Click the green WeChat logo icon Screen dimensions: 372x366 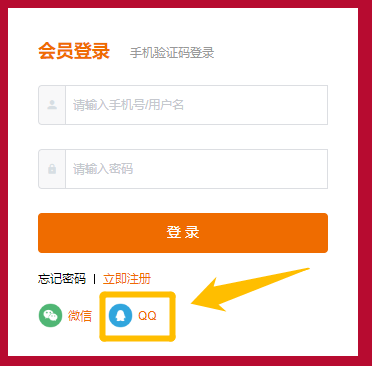[50, 315]
